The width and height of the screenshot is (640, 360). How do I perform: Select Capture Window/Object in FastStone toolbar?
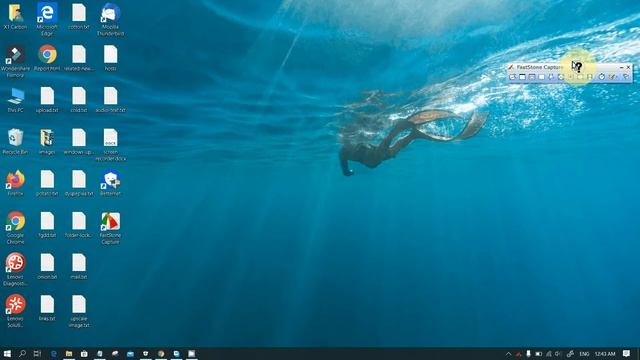click(x=532, y=77)
